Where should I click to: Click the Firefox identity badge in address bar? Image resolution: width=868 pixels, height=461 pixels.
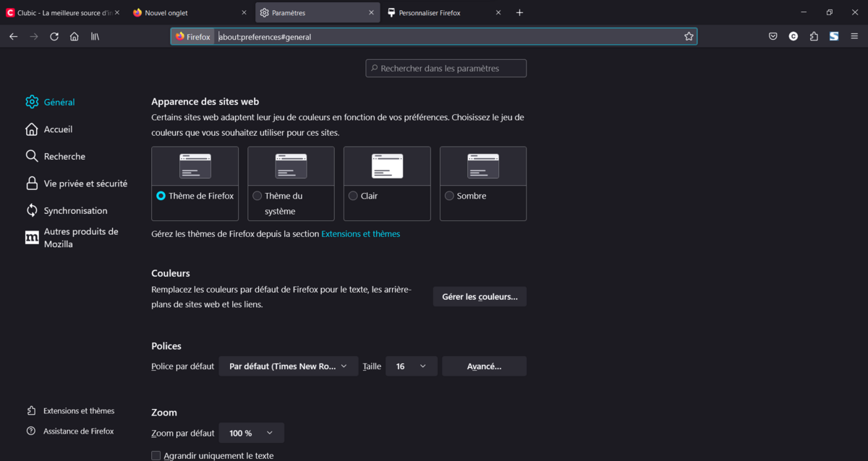(193, 37)
